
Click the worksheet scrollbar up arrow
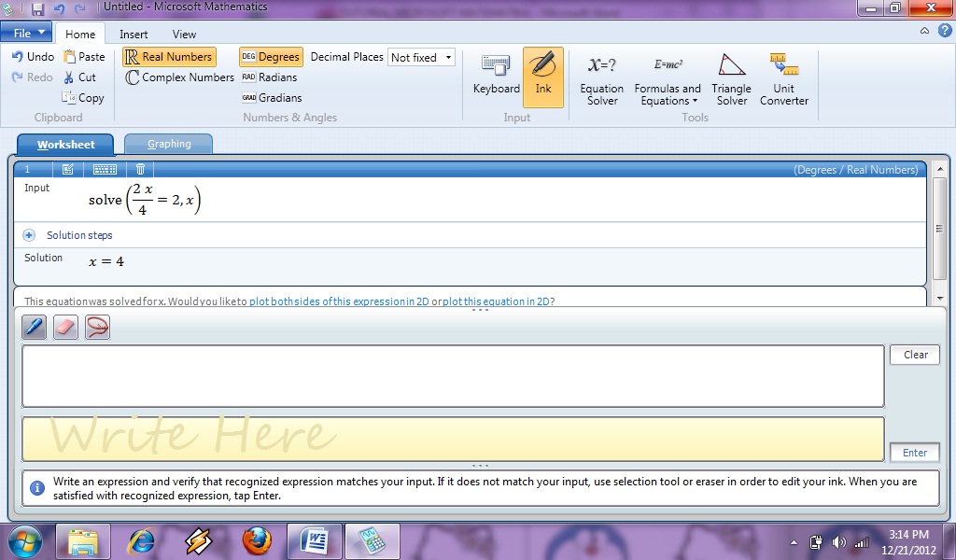(939, 169)
